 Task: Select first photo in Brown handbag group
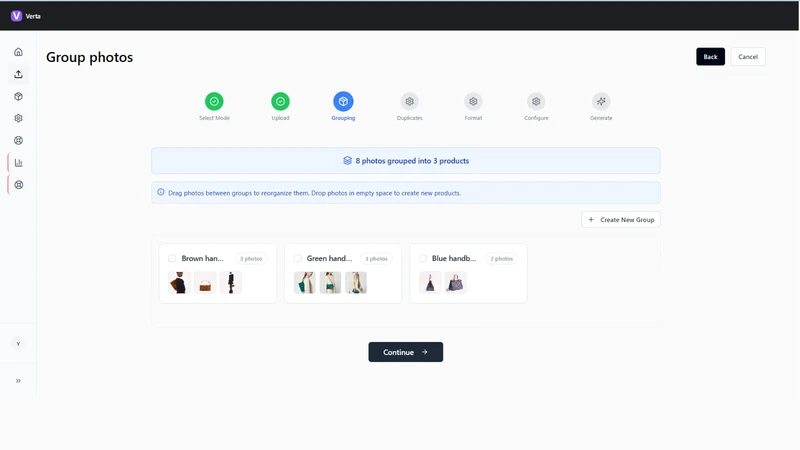click(x=179, y=283)
